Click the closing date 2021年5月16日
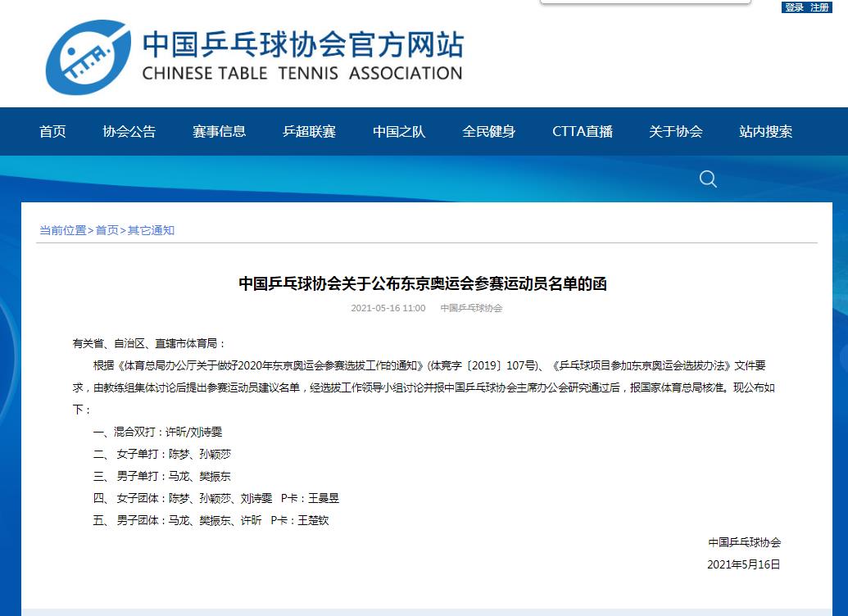Viewport: 848px width, 616px height. pos(744,564)
